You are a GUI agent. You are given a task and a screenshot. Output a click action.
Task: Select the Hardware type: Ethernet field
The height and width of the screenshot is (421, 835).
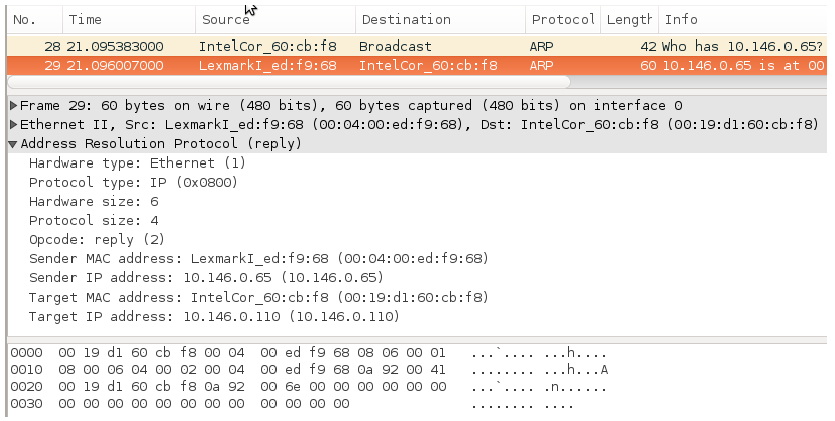[137, 163]
